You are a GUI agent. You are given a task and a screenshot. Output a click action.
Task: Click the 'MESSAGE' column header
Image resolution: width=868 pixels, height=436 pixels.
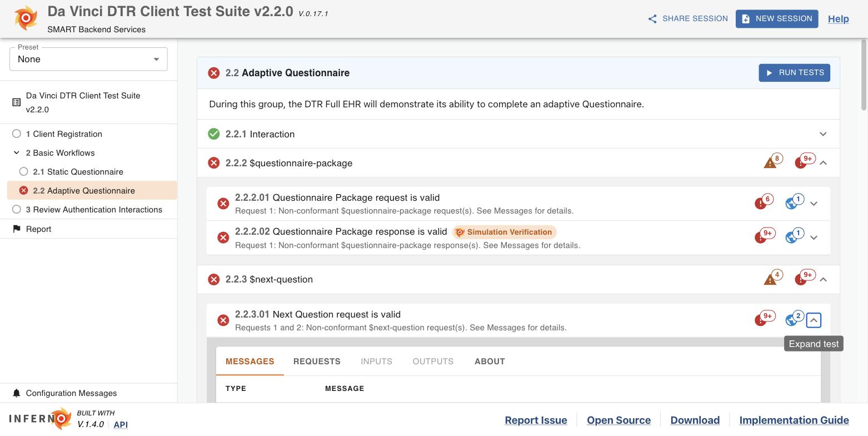345,389
